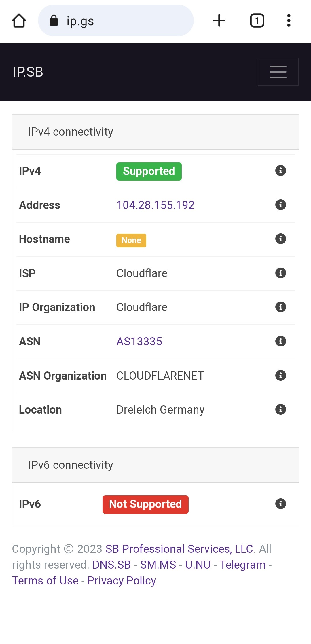
Task: Click the info icon next to ISP
Action: (281, 273)
